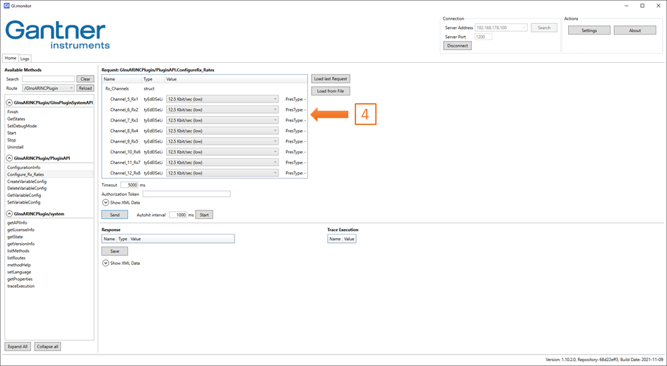667x366 pixels.
Task: Select the CreateVariableConfig method
Action: [27, 181]
